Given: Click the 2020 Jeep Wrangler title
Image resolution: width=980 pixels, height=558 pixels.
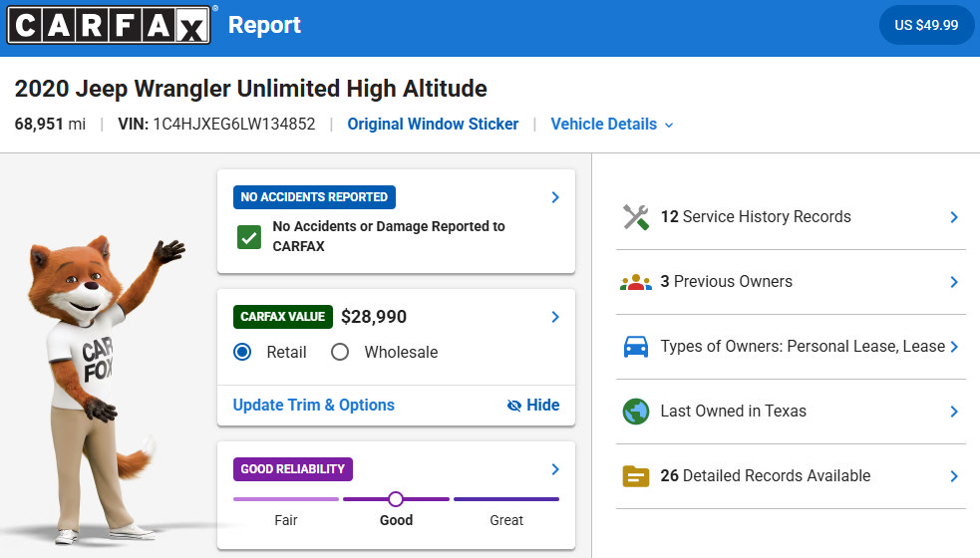Looking at the screenshot, I should pos(250,88).
